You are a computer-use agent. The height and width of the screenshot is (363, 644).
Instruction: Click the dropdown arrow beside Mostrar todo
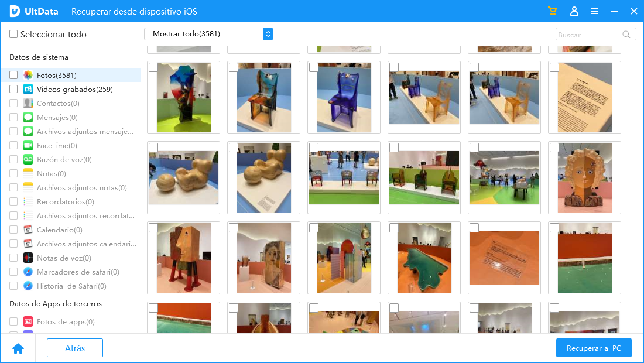[x=268, y=34]
